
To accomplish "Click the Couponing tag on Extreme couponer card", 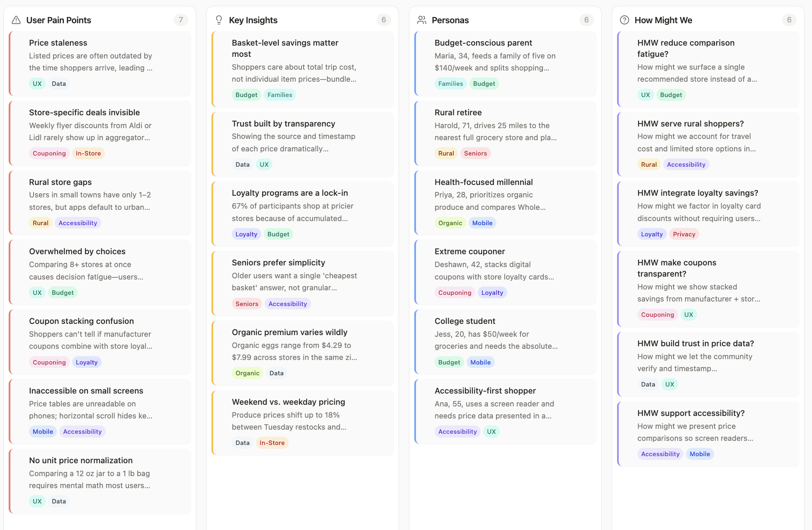I will coord(455,293).
